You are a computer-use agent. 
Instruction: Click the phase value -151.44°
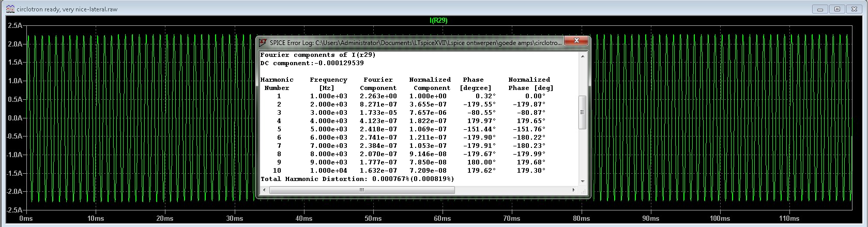(x=479, y=129)
